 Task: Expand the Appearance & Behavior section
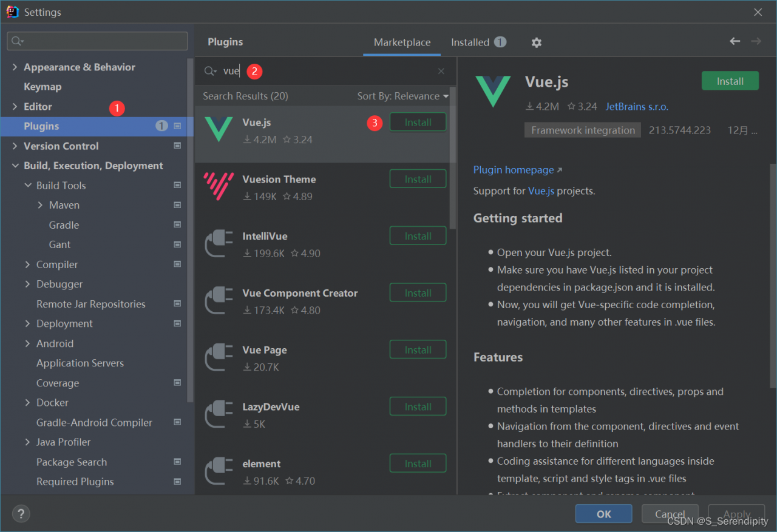tap(15, 67)
